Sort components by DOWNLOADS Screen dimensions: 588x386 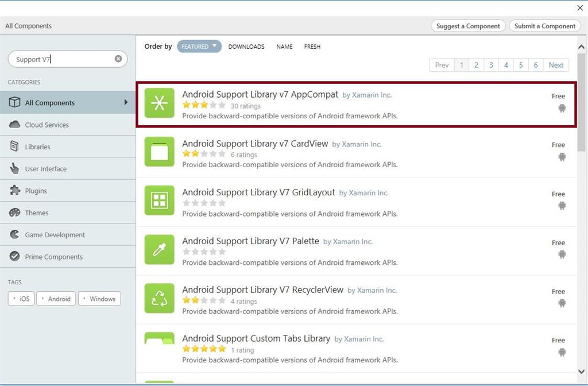point(246,47)
